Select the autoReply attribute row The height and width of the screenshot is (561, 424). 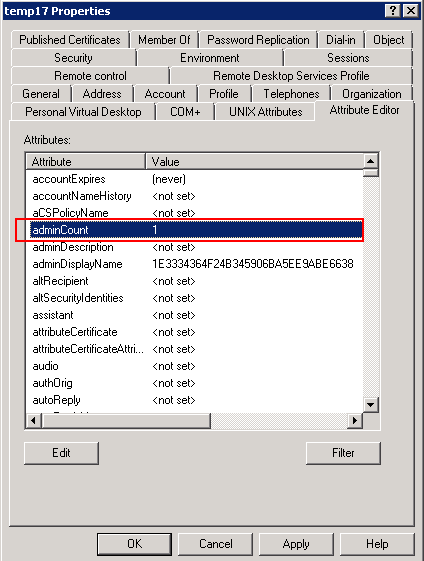[195, 400]
